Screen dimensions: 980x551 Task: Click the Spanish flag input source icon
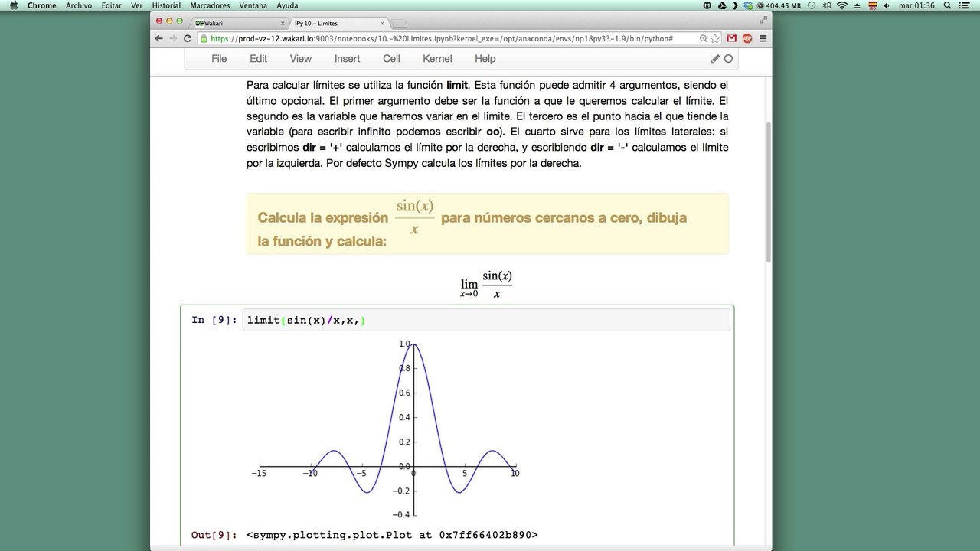coord(872,5)
